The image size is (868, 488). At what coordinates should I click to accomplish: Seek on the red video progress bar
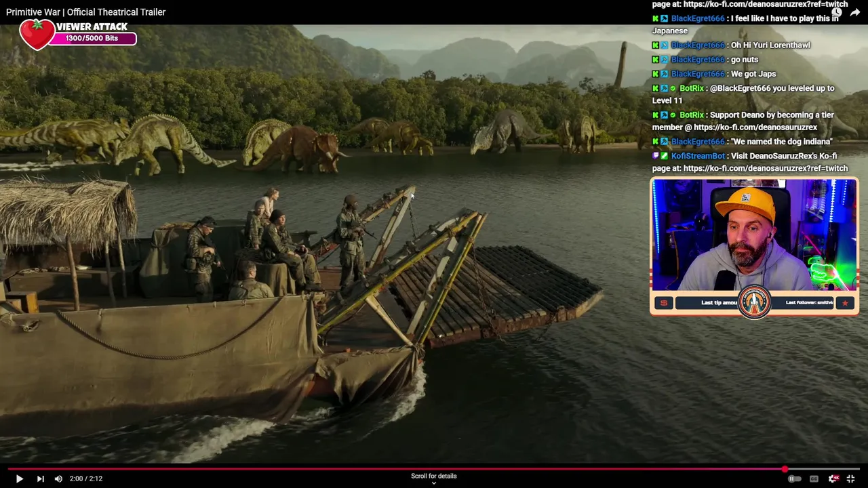(434, 468)
